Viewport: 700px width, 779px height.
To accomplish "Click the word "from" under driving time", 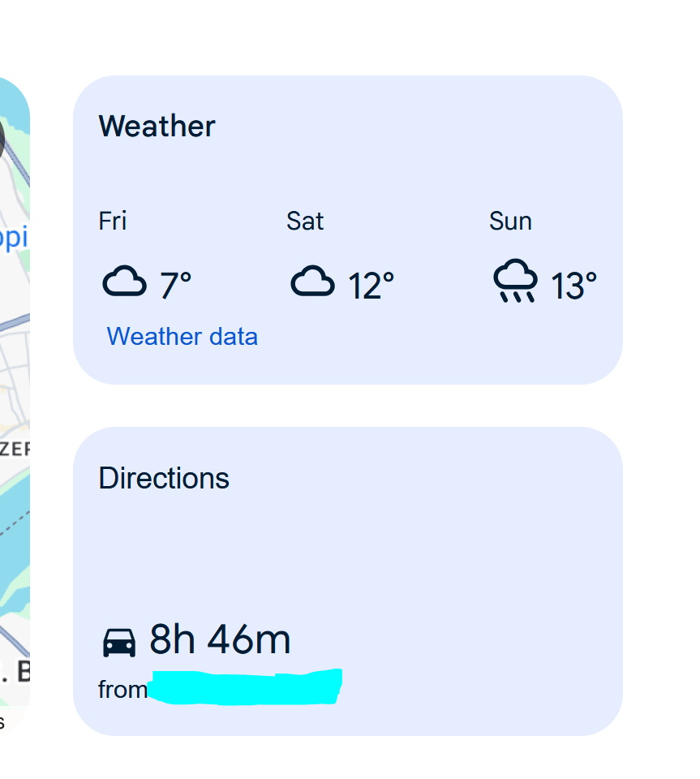I will point(122,690).
